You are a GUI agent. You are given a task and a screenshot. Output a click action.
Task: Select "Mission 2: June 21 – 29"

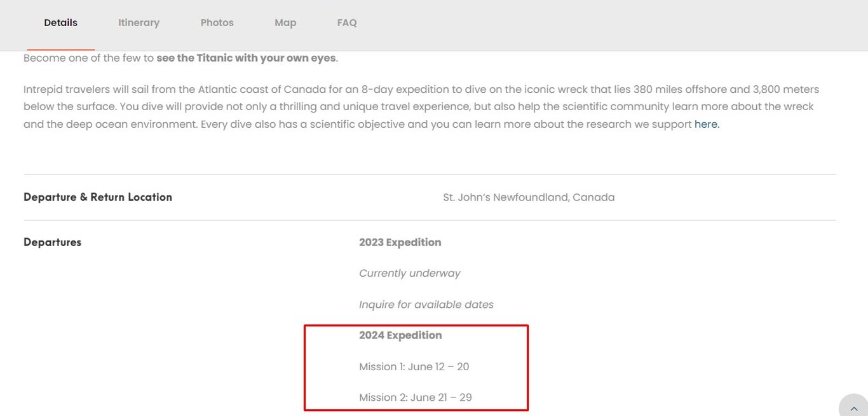coord(415,398)
